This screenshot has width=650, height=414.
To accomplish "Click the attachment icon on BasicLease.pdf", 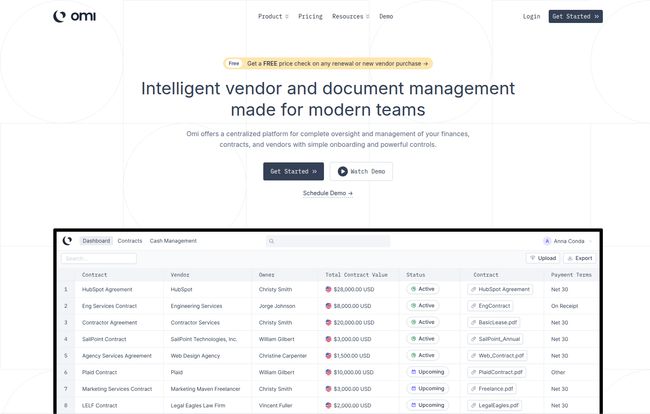I will click(473, 322).
